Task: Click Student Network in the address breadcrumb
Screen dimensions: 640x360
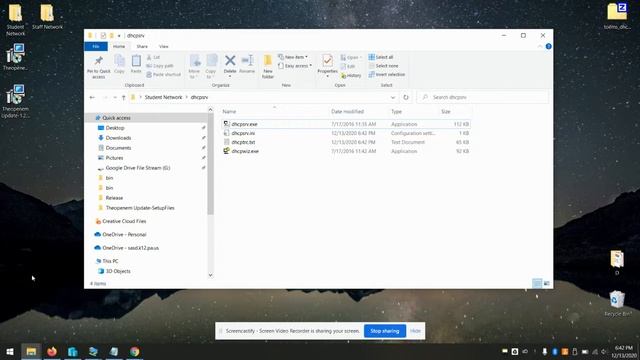Action: [x=163, y=98]
